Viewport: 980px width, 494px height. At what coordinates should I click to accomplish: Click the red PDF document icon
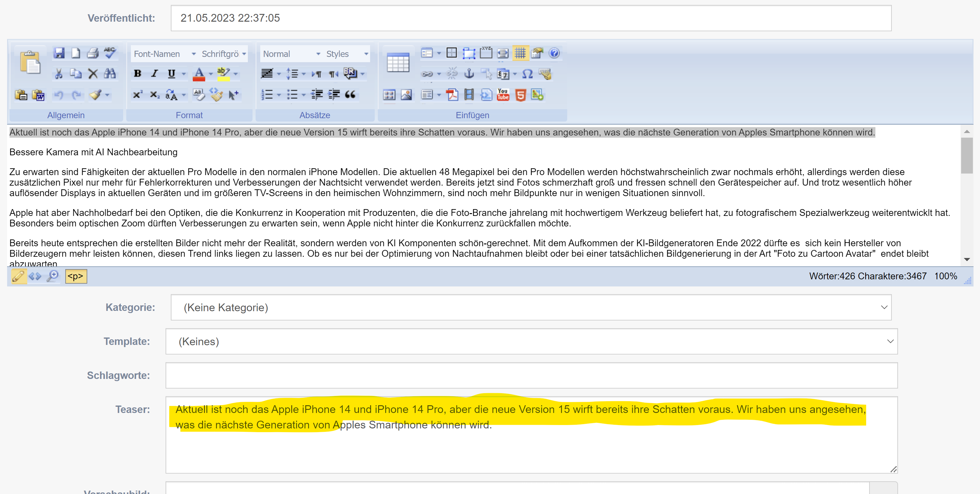pyautogui.click(x=452, y=95)
